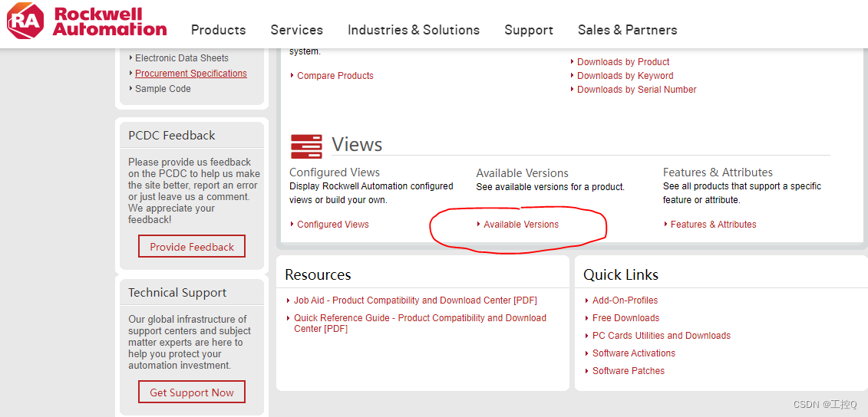The height and width of the screenshot is (417, 868).
Task: Click the Quick Links heading
Action: coord(621,274)
